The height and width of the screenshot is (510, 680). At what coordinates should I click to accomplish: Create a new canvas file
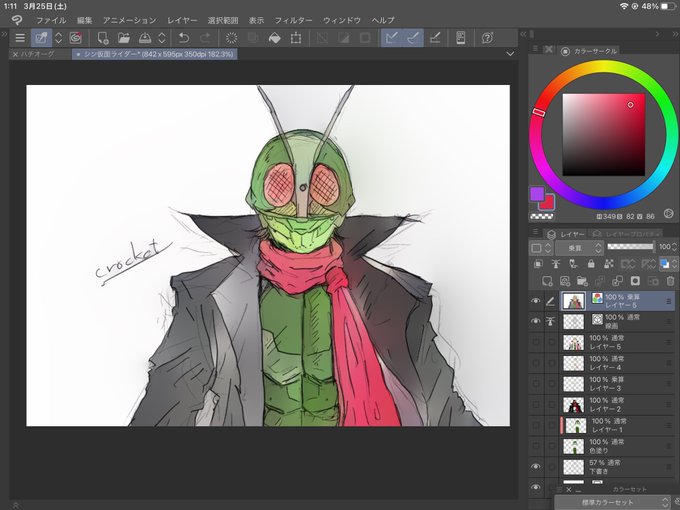[103, 38]
